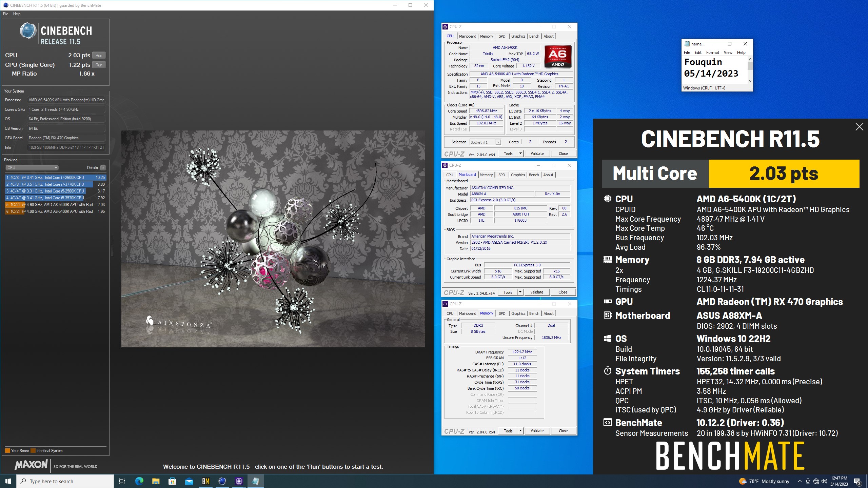Click the Cinebench panel splitter handle
The width and height of the screenshot is (868, 488).
coord(112,245)
